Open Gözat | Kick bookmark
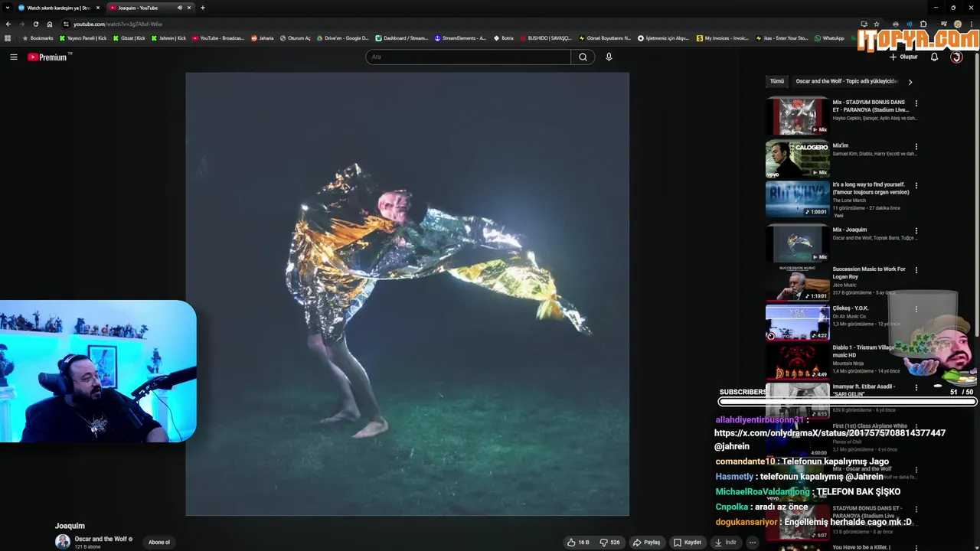980x551 pixels. point(129,37)
